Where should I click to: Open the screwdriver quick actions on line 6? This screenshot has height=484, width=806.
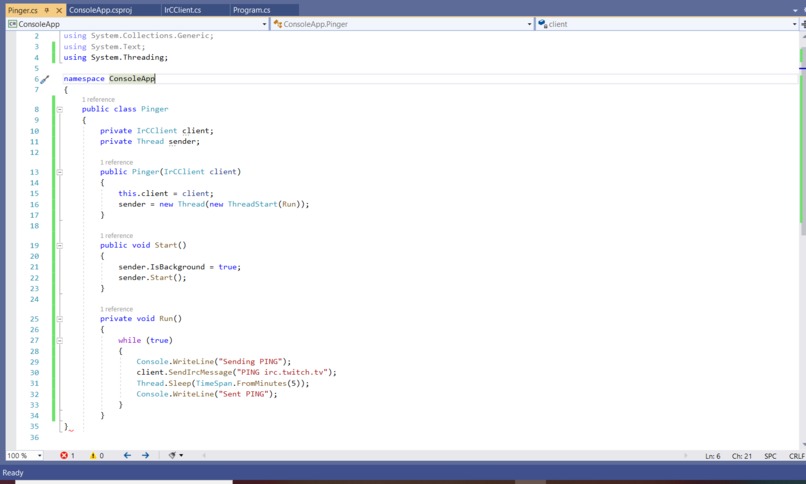point(45,79)
